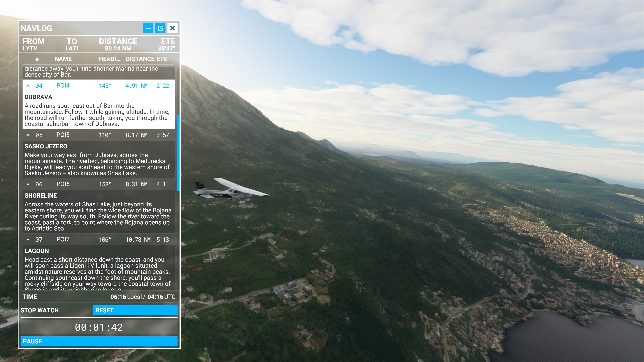Select the POI6 waypoint name
Image resolution: width=644 pixels, height=362 pixels.
pos(63,184)
